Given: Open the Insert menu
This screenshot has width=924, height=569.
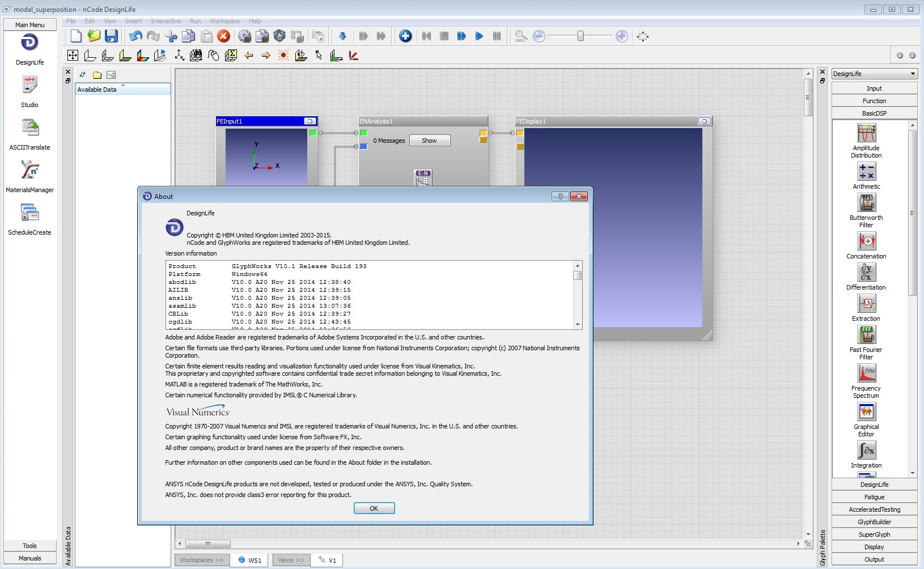Looking at the screenshot, I should click(134, 21).
